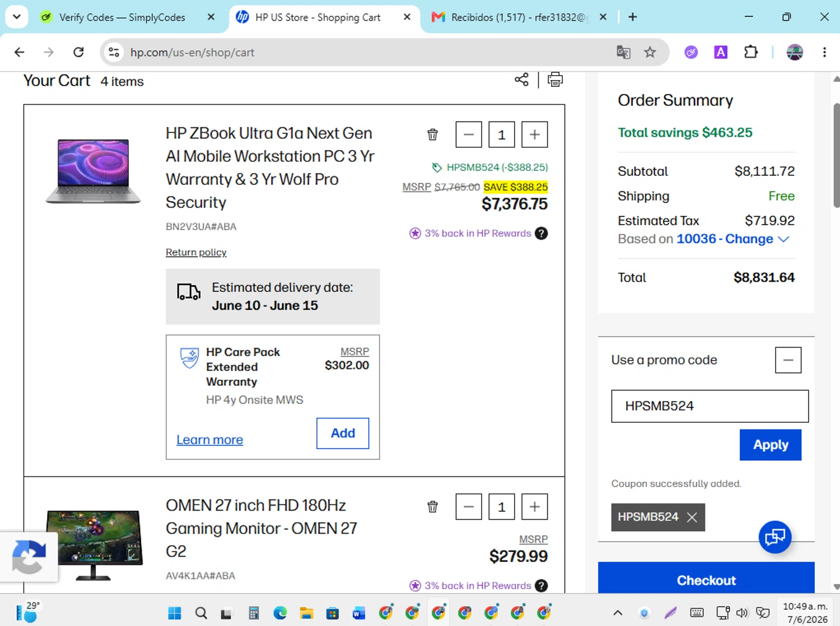Open Chrome three-dot menu
This screenshot has height=626, width=840.
click(x=824, y=52)
